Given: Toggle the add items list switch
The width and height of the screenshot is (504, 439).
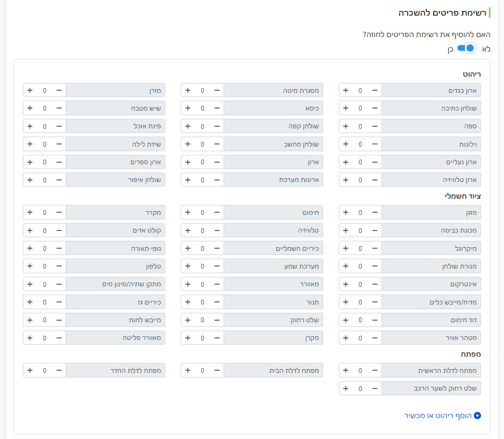Looking at the screenshot, I should pyautogui.click(x=466, y=48).
